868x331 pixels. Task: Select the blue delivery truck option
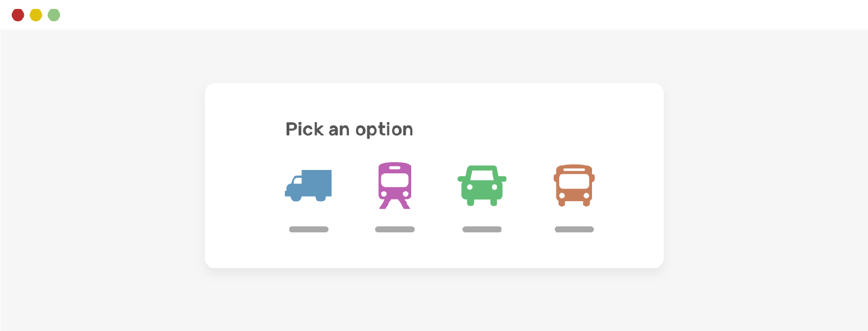click(309, 186)
